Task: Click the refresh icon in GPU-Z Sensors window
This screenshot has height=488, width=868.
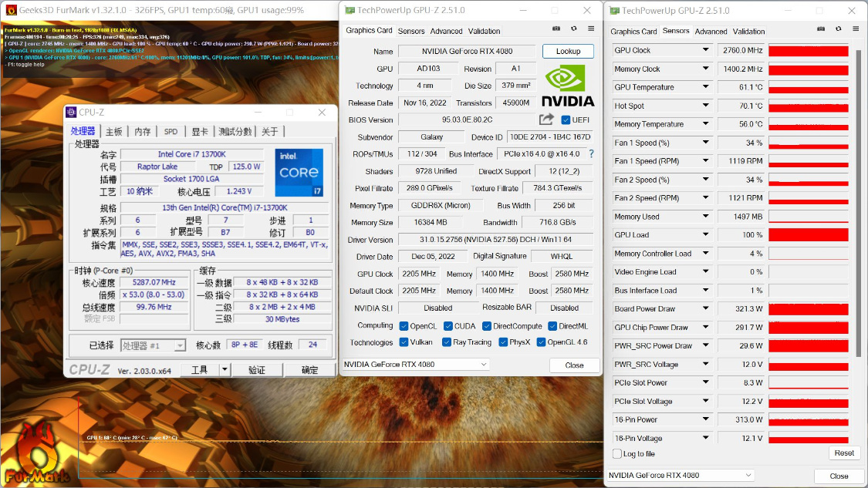Action: 838,29
